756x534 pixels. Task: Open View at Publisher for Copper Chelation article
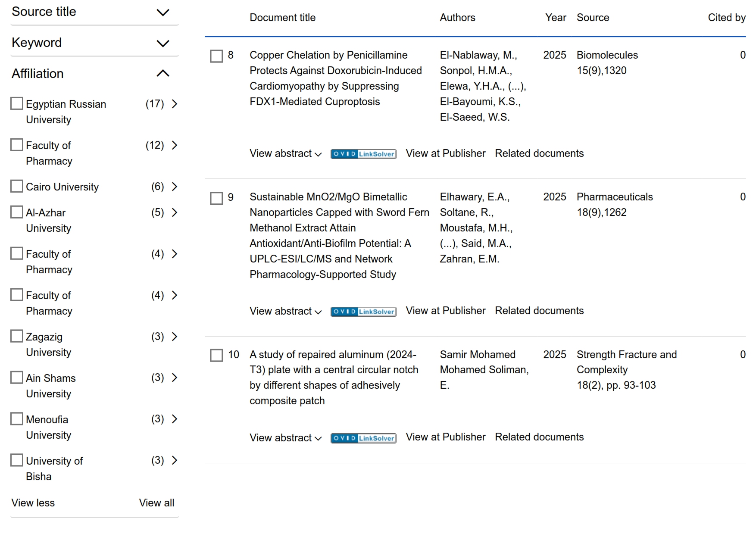pos(445,153)
